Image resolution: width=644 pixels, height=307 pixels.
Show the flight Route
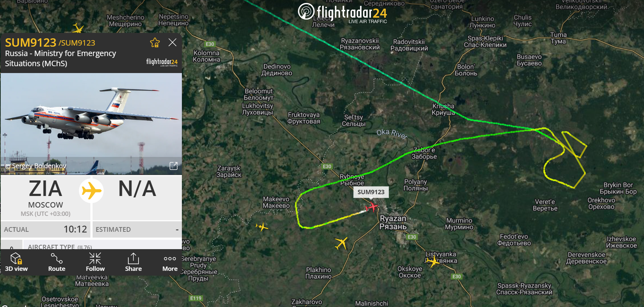click(x=57, y=262)
